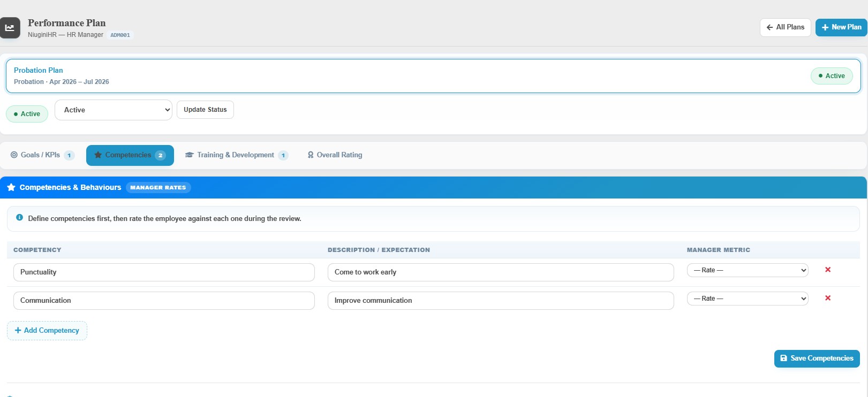Edit the Communication competency name field
This screenshot has width=868, height=397.
pyautogui.click(x=164, y=301)
